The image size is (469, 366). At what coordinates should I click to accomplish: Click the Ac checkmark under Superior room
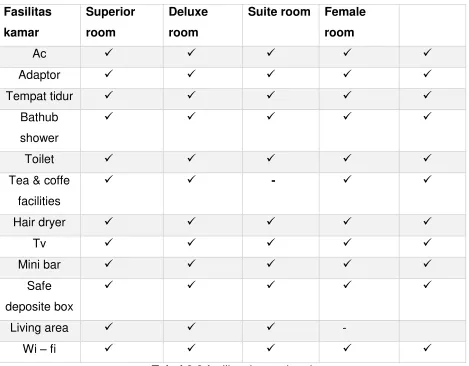coord(109,52)
